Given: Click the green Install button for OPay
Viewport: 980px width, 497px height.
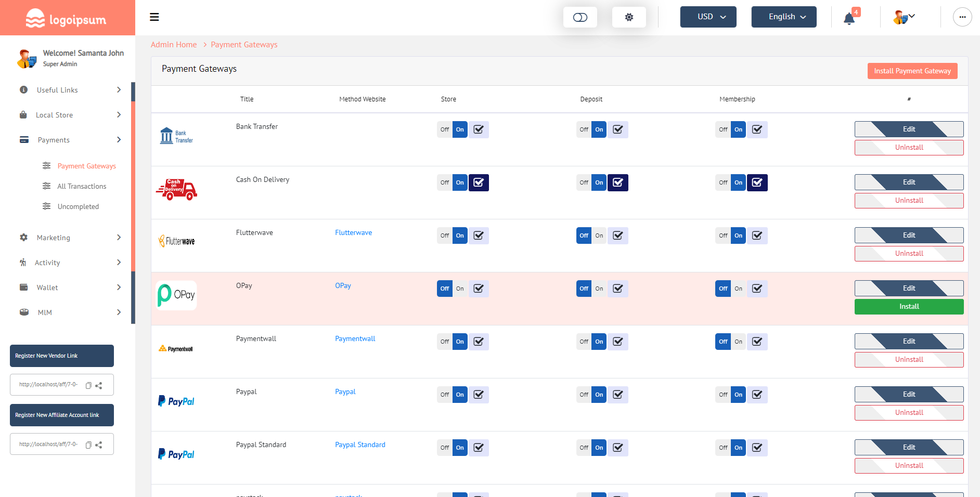Looking at the screenshot, I should pos(909,307).
